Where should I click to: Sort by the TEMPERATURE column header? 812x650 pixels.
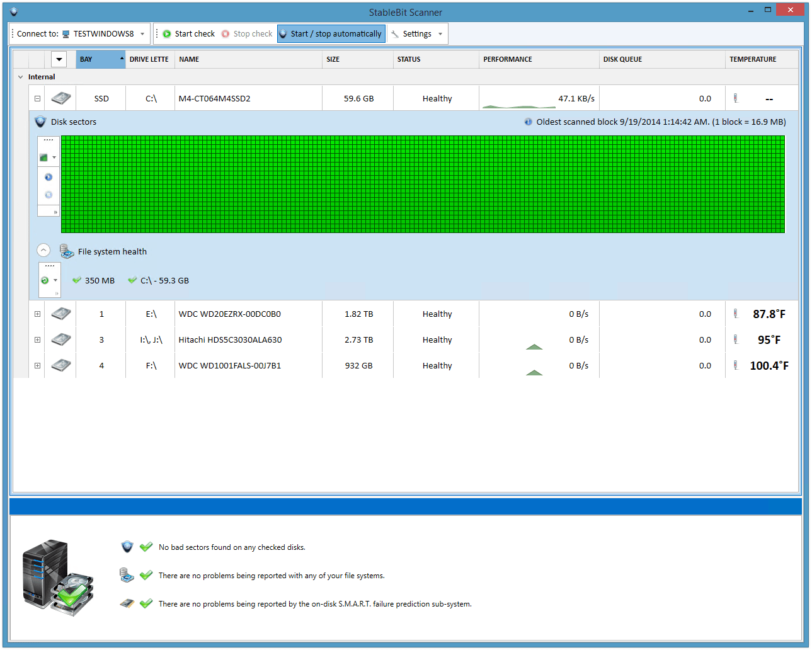pyautogui.click(x=753, y=59)
